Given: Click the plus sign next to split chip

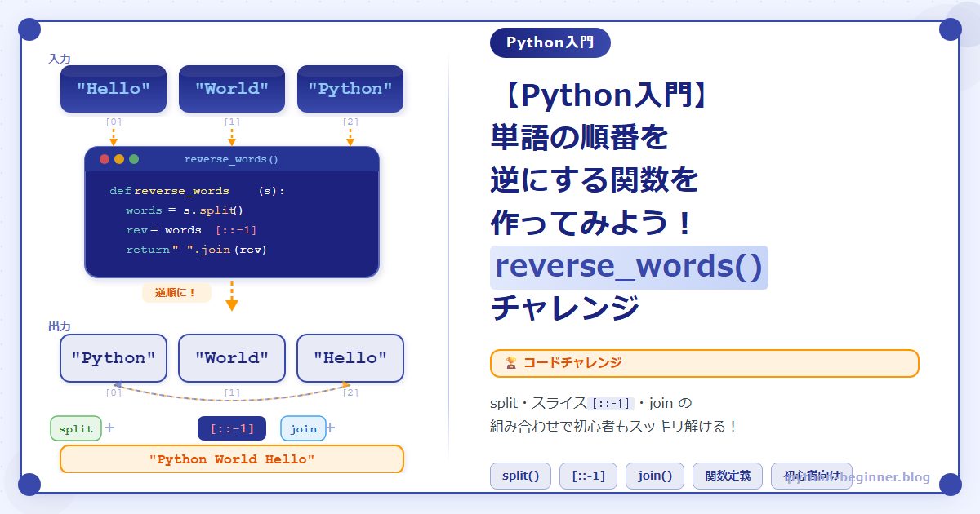Looking at the screenshot, I should point(109,428).
